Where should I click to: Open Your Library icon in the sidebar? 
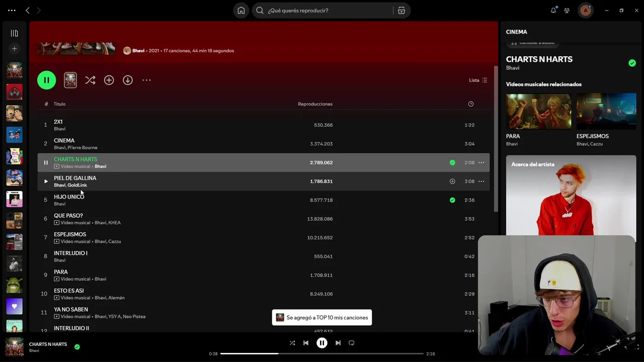(x=14, y=33)
